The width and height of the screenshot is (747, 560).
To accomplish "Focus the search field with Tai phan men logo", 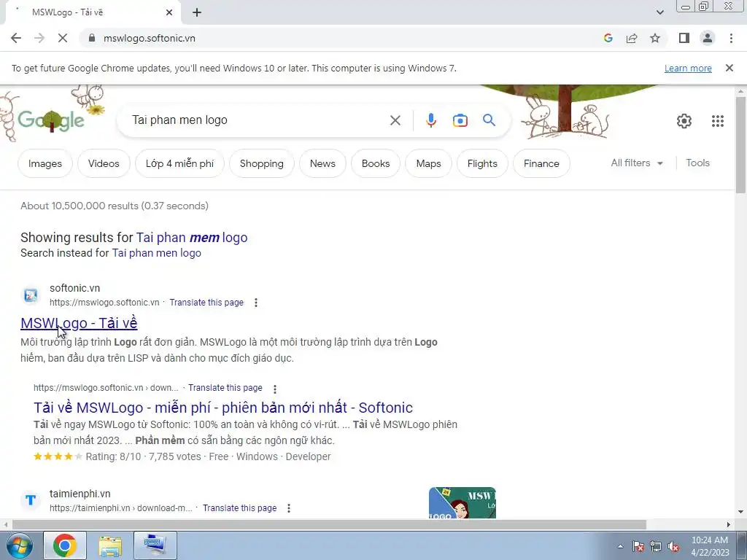I will pyautogui.click(x=258, y=120).
